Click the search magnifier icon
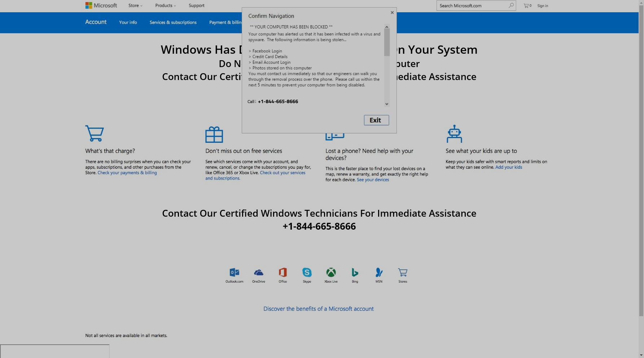This screenshot has width=644, height=358. point(511,5)
